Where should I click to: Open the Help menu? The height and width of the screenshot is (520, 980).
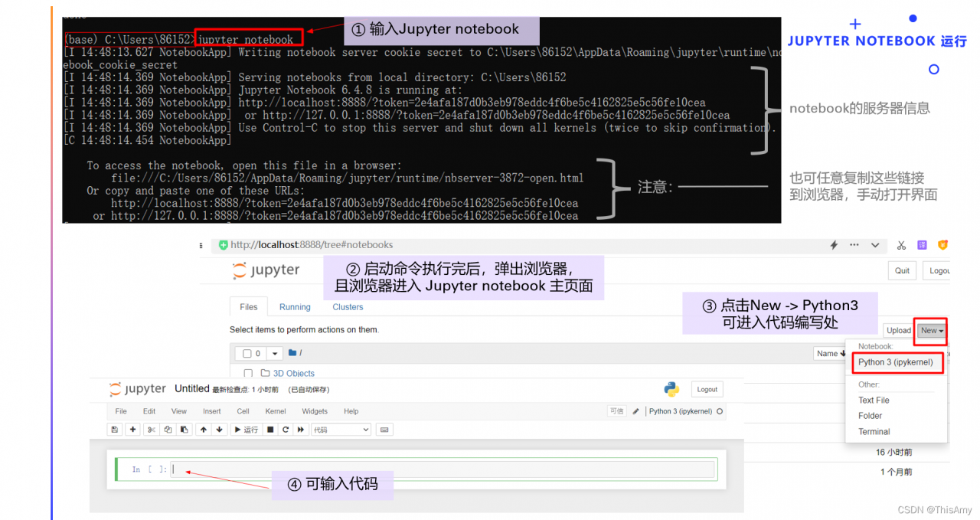click(351, 411)
